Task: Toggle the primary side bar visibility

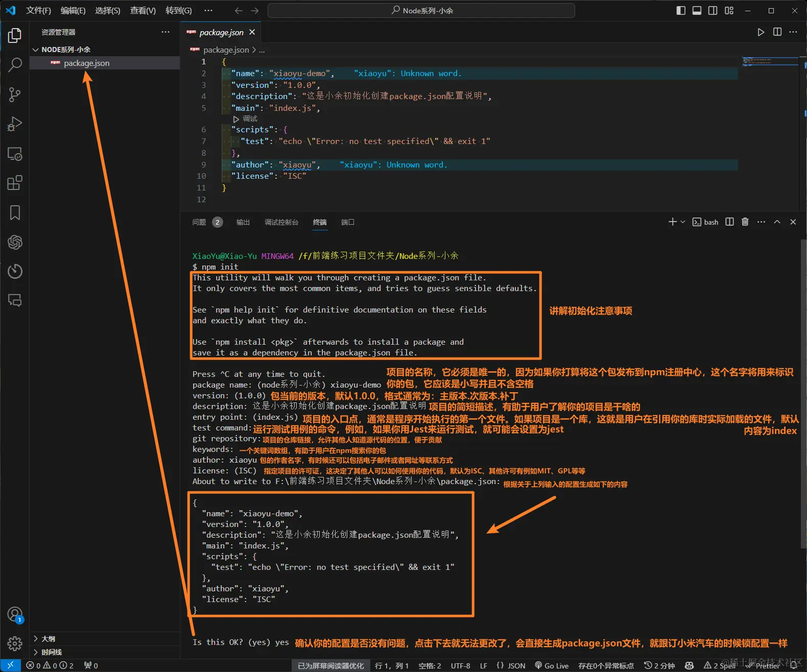Action: (680, 11)
